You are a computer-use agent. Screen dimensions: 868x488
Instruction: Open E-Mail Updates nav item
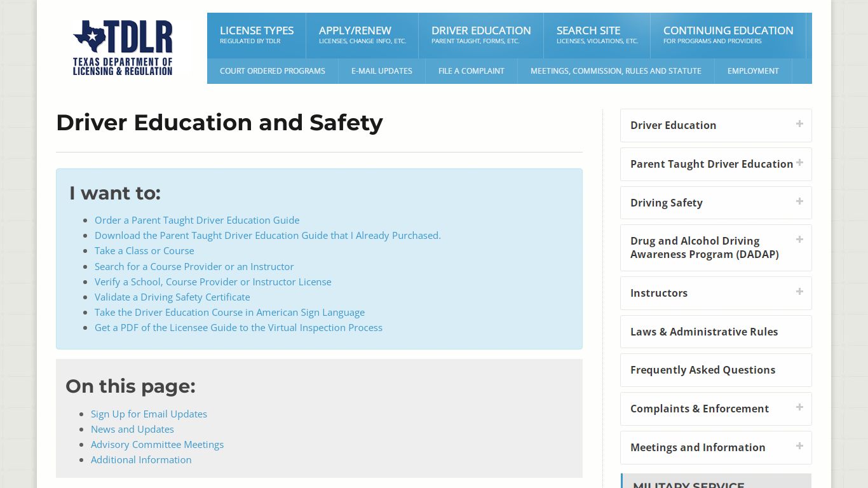[382, 71]
